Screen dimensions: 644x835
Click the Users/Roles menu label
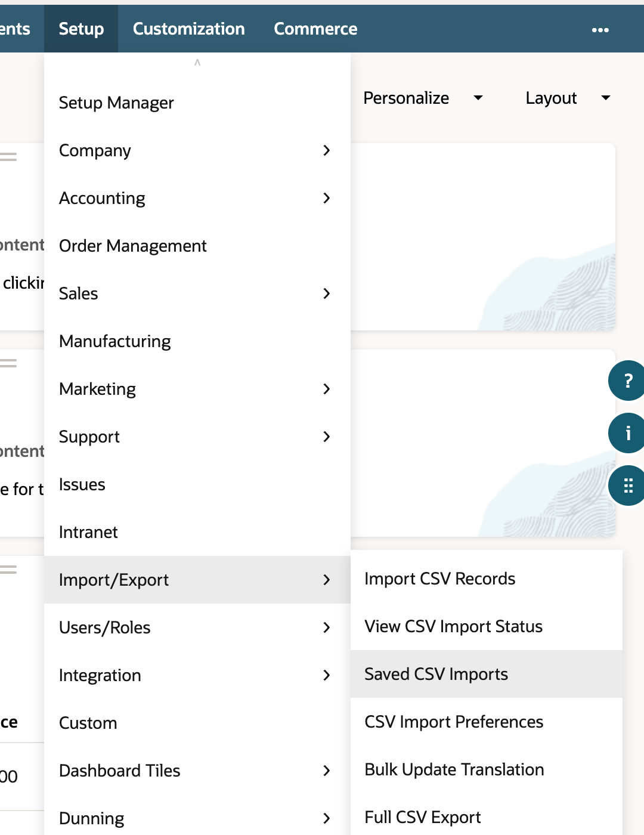[x=104, y=627]
